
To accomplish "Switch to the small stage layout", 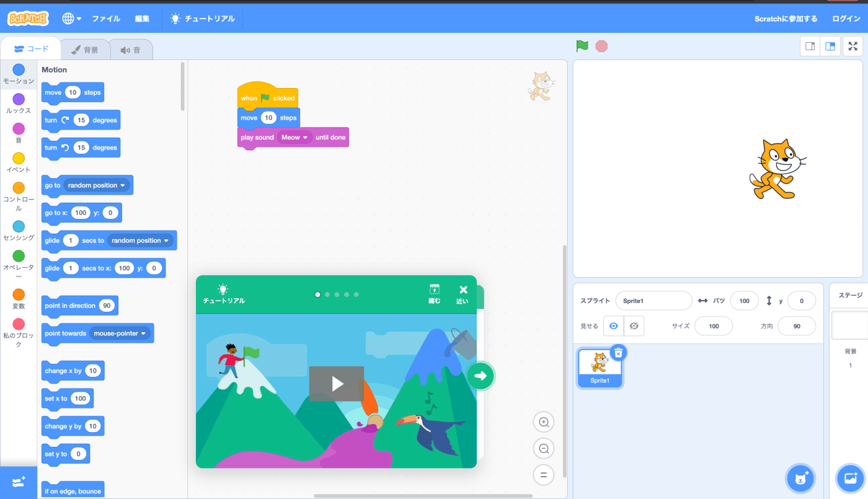I will coord(810,46).
